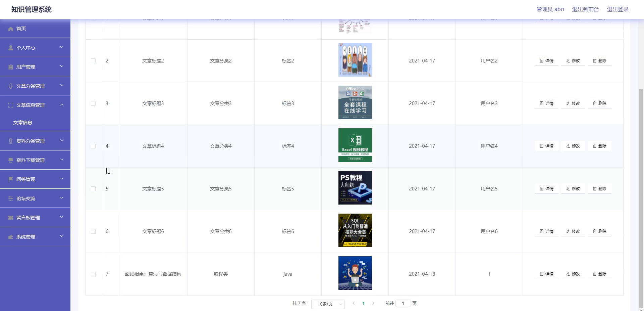
Task: Select page number 1 in pagination
Action: (x=363, y=303)
